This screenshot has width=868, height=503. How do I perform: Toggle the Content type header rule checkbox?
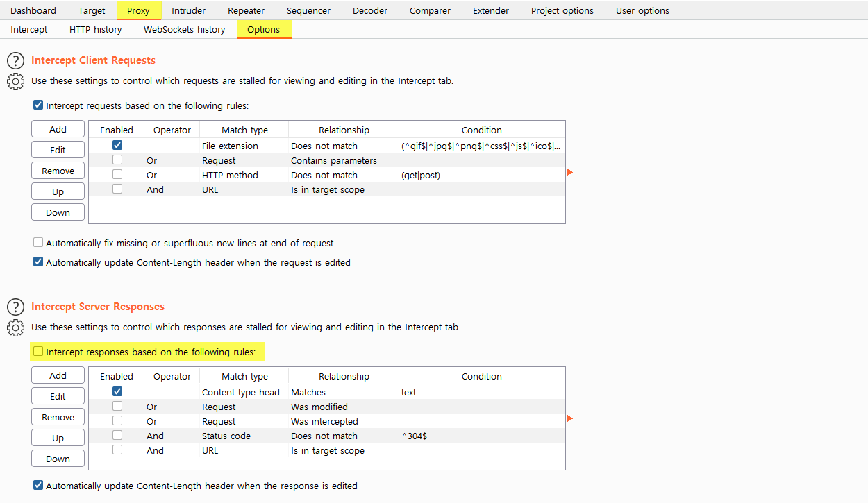click(x=117, y=392)
